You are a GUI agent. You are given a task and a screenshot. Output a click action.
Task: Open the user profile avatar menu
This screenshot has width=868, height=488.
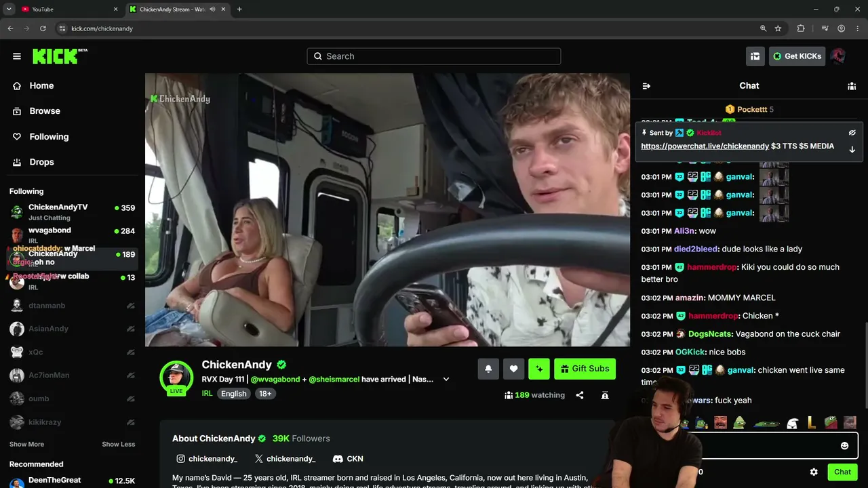click(839, 56)
